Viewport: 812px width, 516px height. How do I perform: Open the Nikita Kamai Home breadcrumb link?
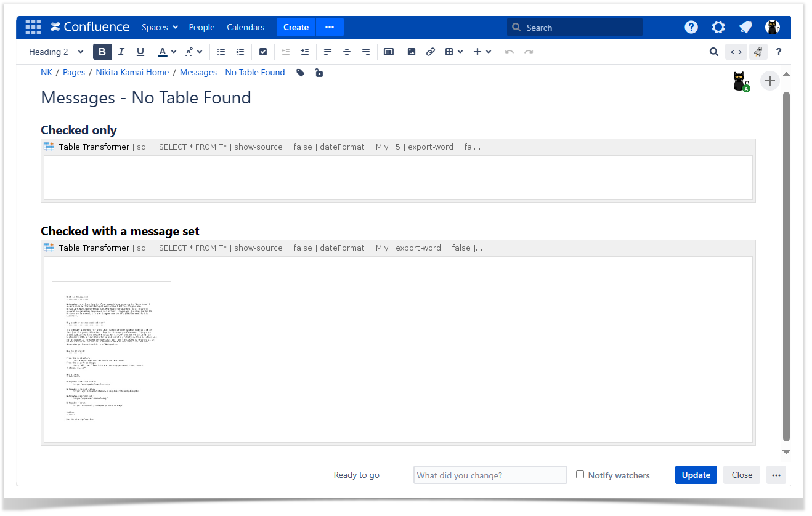[x=132, y=73]
